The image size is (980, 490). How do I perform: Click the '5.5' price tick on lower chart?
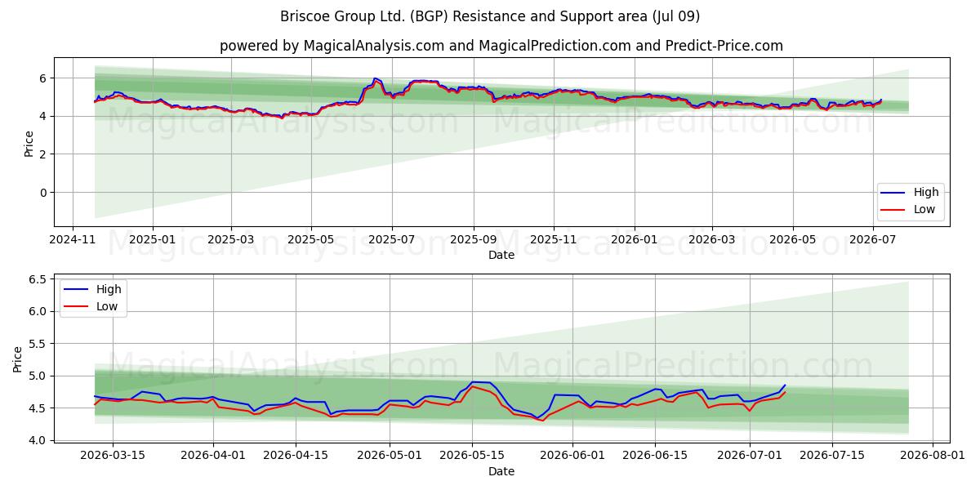[36, 344]
